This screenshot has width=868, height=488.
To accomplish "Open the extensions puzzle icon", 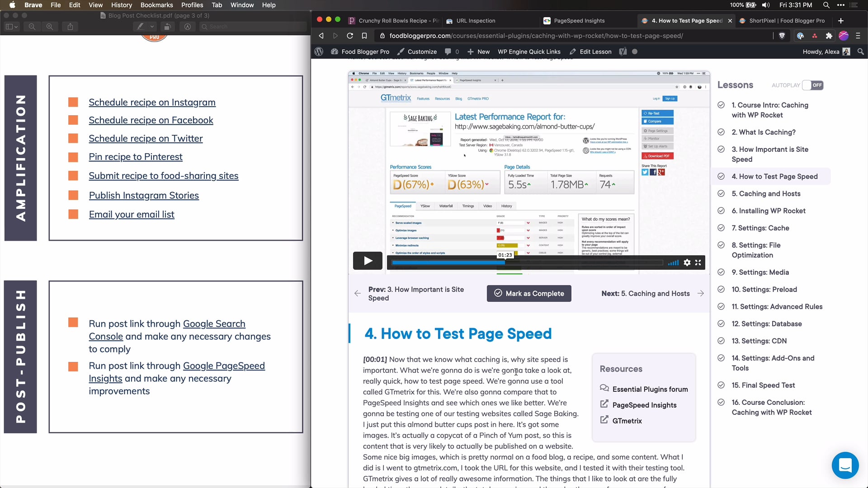I will point(829,36).
